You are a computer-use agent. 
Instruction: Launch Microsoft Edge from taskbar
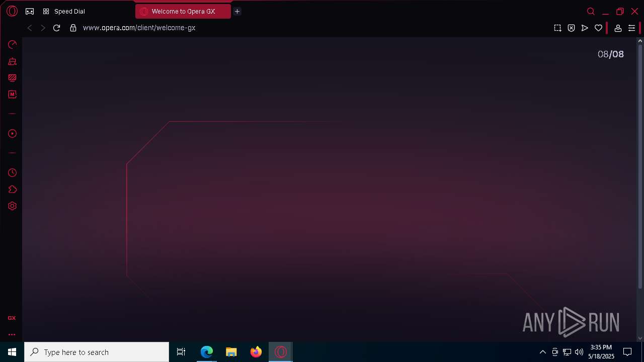point(207,352)
